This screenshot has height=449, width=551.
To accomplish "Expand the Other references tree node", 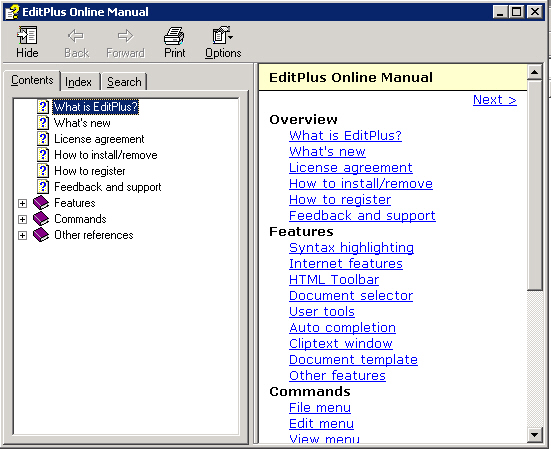I will click(22, 235).
